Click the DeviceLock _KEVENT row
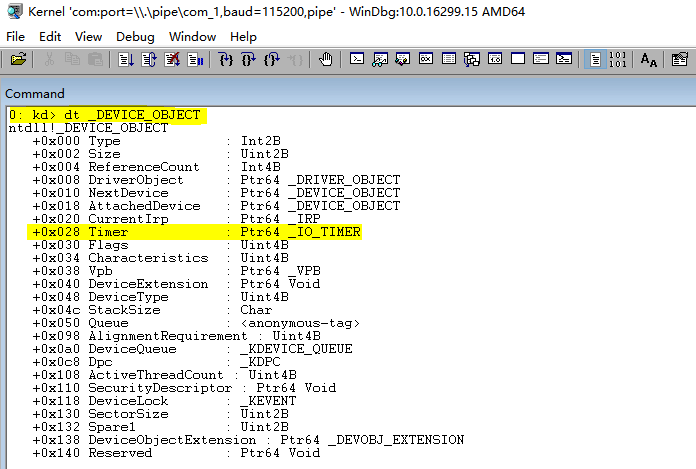Screen dimensions: 696x469 pyautogui.click(x=164, y=401)
